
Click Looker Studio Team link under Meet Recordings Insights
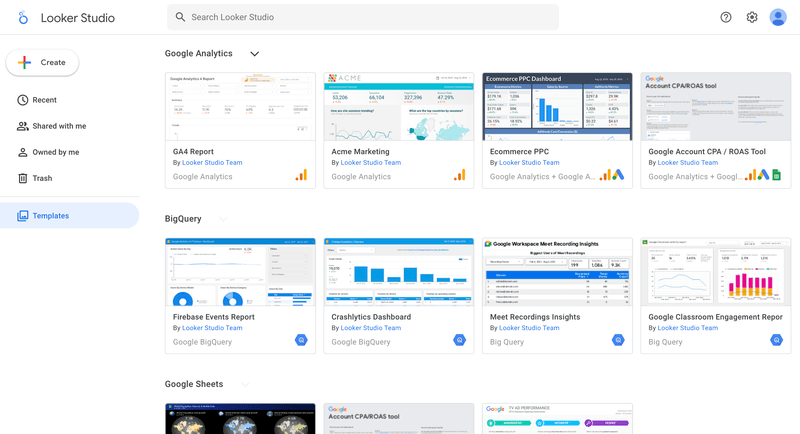(529, 328)
